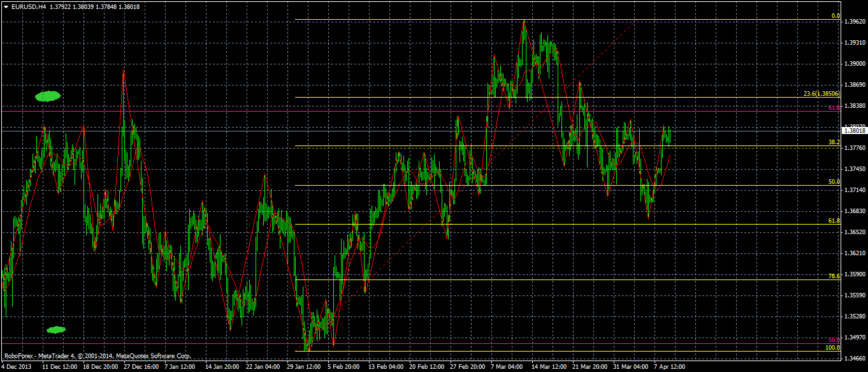The width and height of the screenshot is (868, 372).
Task: Select the yellow 61.8 Fibonacci level label
Action: (834, 220)
